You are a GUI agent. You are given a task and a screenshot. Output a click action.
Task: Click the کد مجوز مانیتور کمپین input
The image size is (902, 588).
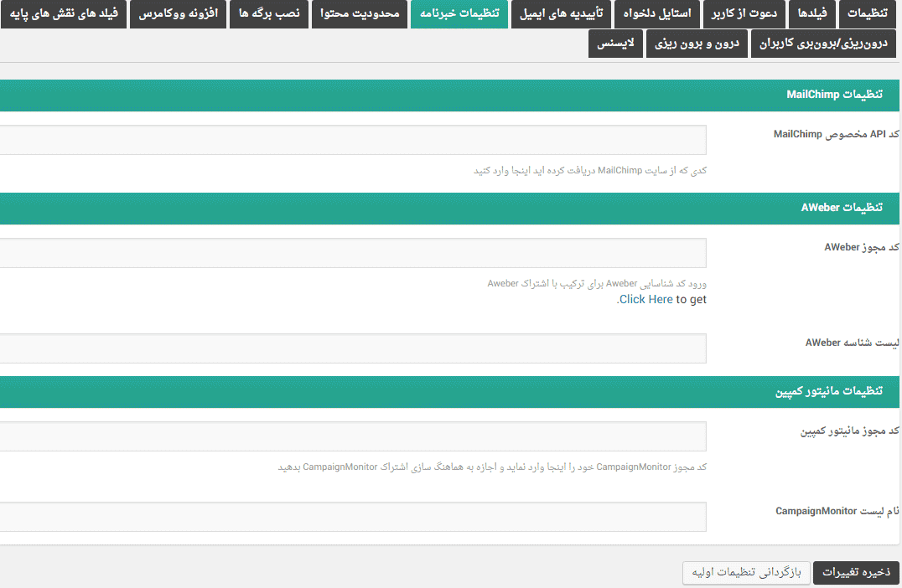coord(353,436)
